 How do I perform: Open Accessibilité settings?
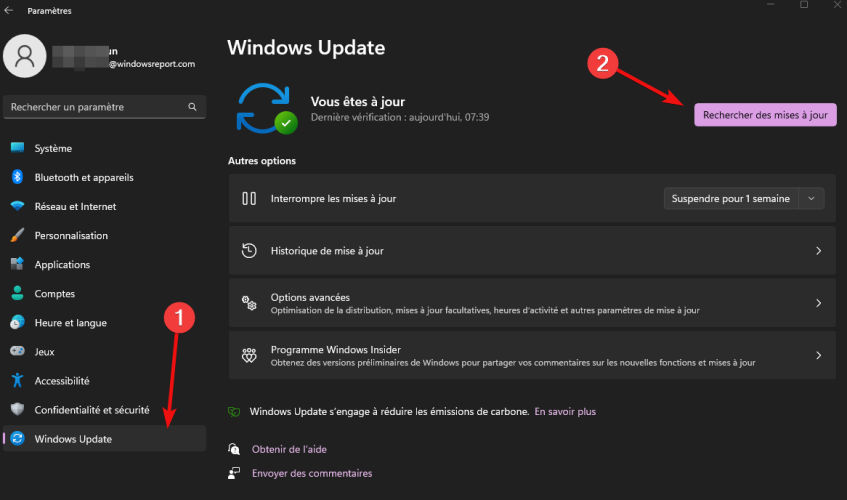(x=104, y=381)
